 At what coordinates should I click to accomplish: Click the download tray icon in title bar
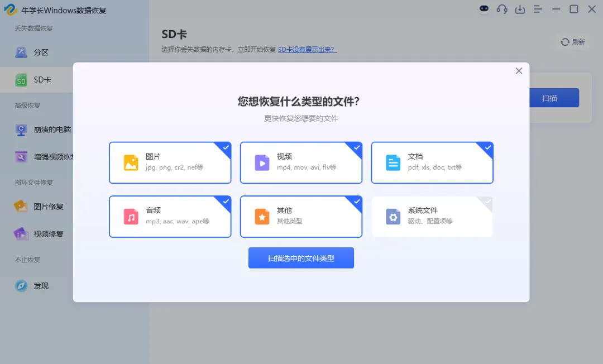click(520, 9)
